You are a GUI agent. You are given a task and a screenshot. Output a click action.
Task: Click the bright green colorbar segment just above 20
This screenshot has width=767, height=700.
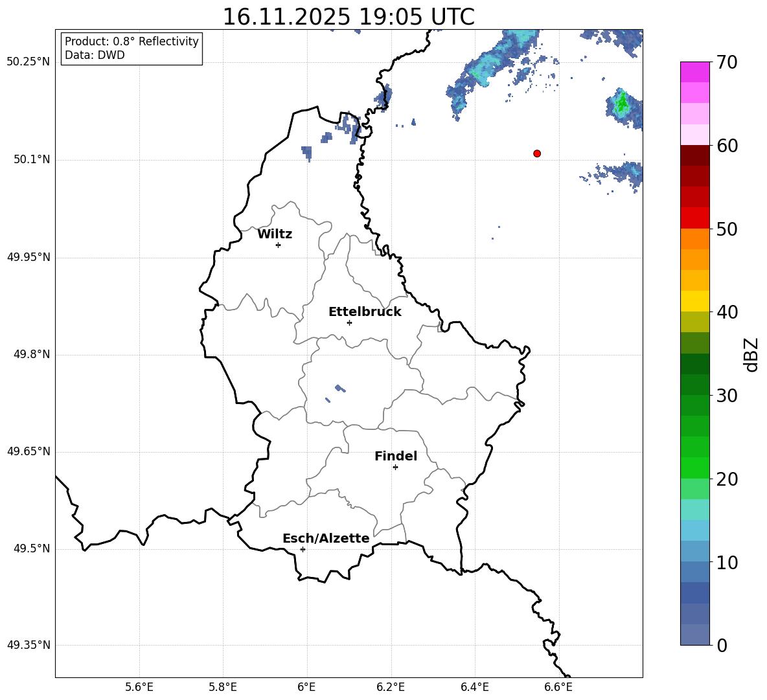pyautogui.click(x=695, y=468)
